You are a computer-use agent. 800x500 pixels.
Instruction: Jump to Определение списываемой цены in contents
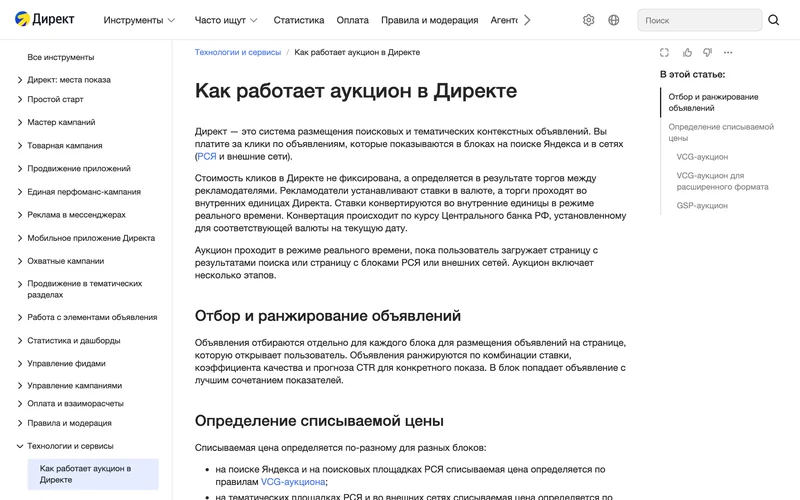pyautogui.click(x=721, y=132)
